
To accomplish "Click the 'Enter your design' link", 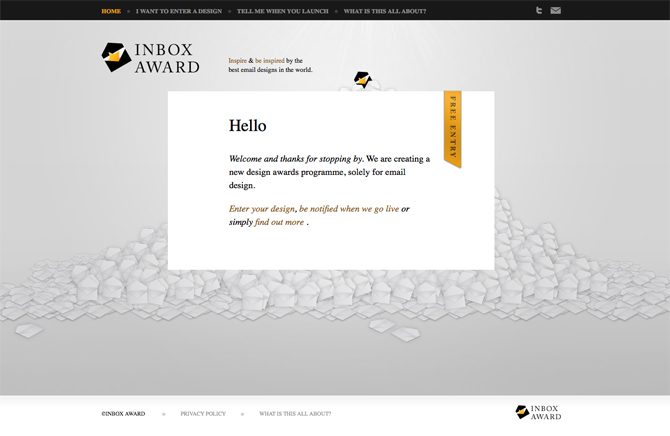I will (x=262, y=209).
